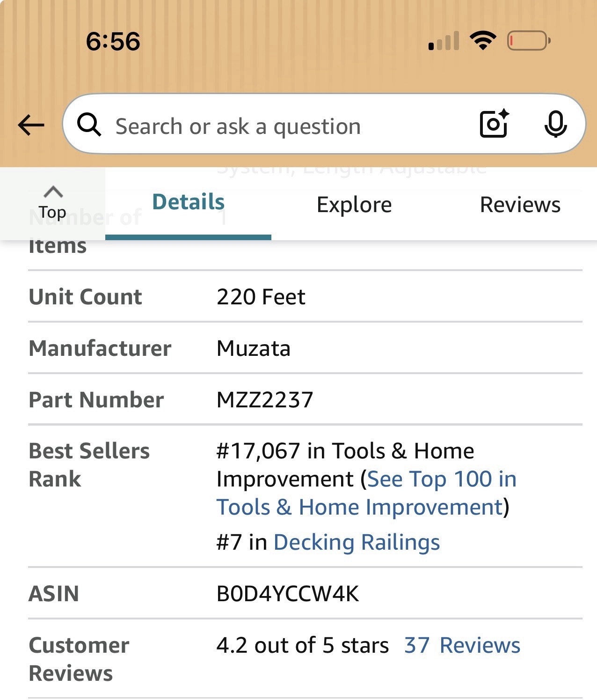Select the 'Manufacturer' row label
Image resolution: width=597 pixels, height=700 pixels.
[100, 348]
